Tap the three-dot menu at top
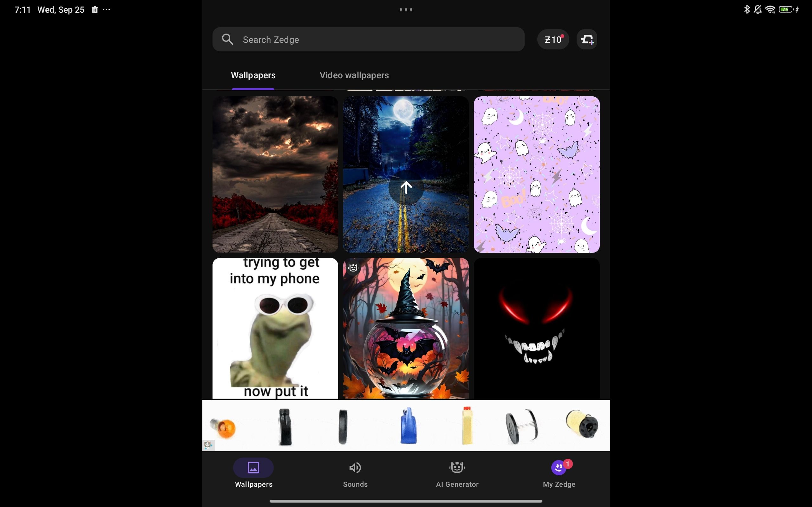Screen dimensions: 812x507 coord(406,9)
